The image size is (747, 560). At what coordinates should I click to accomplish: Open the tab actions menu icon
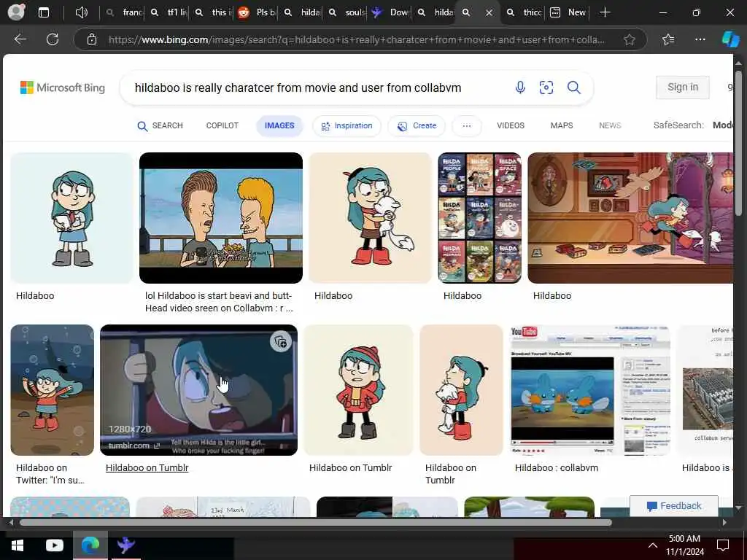[44, 12]
